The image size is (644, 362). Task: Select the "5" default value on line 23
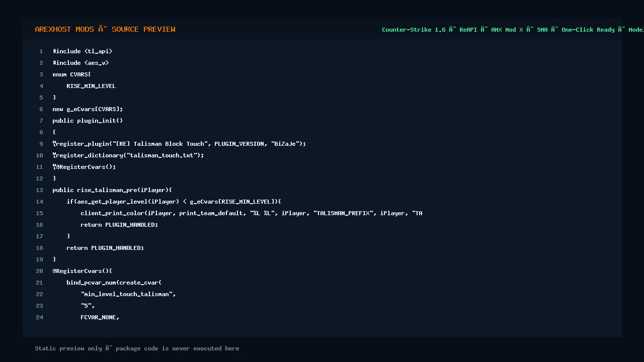pos(88,306)
